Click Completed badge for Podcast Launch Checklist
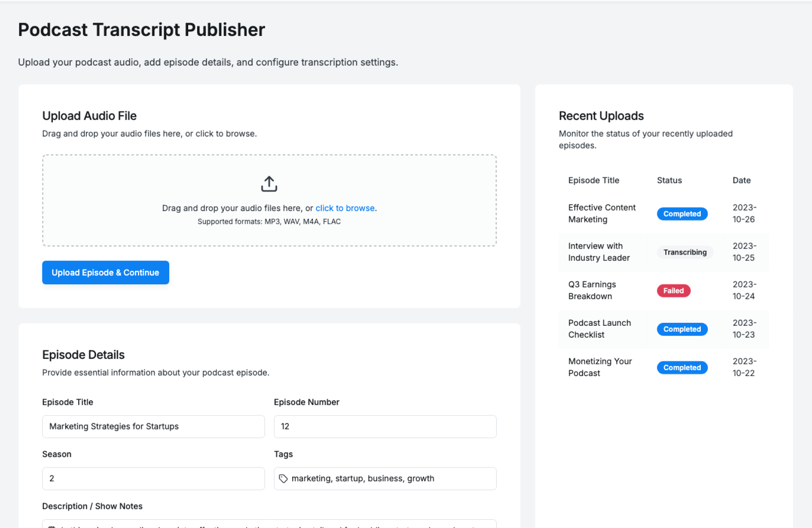Image resolution: width=812 pixels, height=528 pixels. click(682, 329)
